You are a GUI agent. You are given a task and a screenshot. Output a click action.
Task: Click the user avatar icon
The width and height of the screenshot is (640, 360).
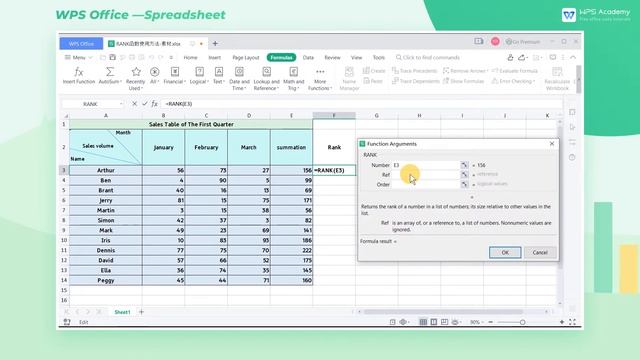(x=495, y=42)
